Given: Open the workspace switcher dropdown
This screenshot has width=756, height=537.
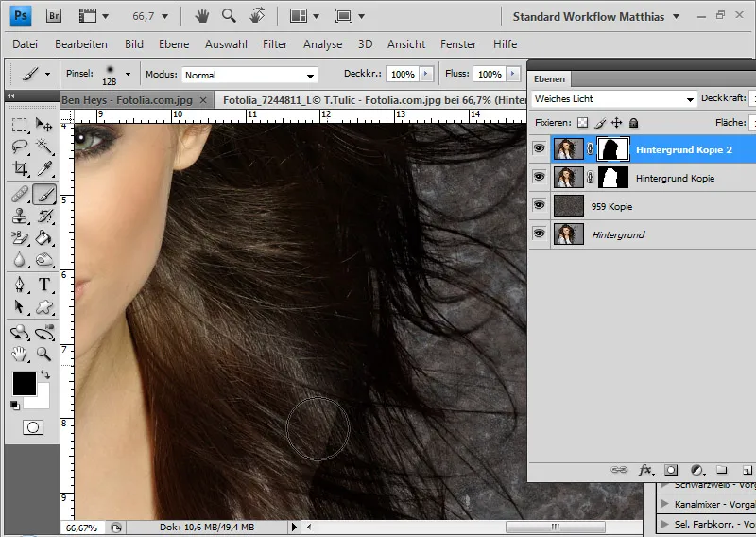Looking at the screenshot, I should [x=676, y=17].
